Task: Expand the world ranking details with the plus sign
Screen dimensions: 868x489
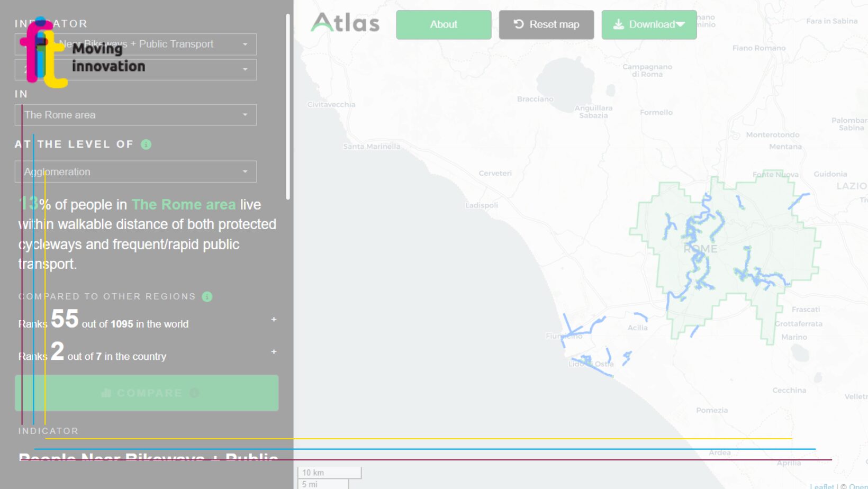Action: click(x=274, y=320)
